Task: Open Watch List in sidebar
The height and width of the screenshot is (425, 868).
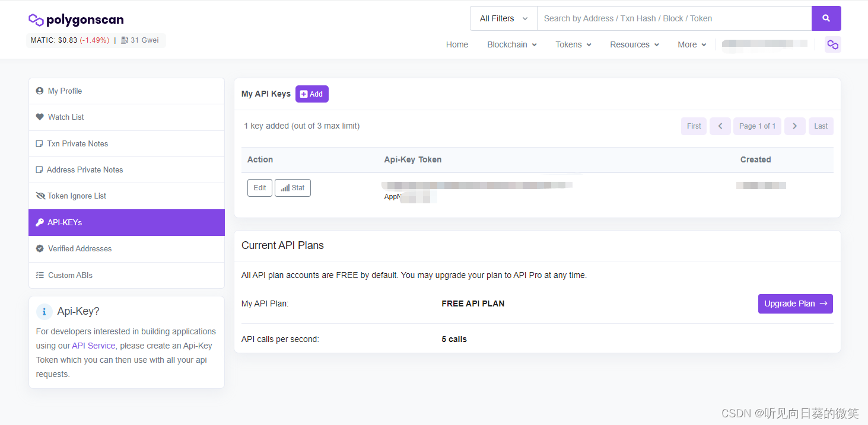Action: tap(126, 117)
